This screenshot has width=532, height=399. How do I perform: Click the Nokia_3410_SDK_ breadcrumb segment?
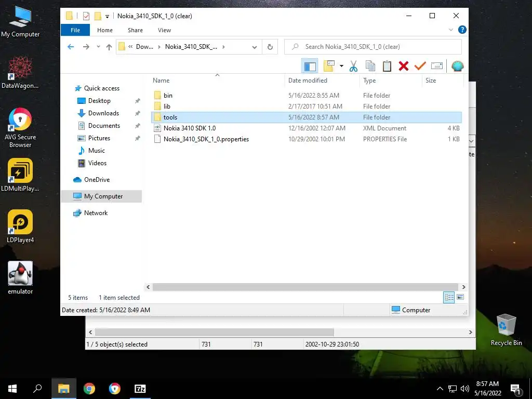point(191,47)
